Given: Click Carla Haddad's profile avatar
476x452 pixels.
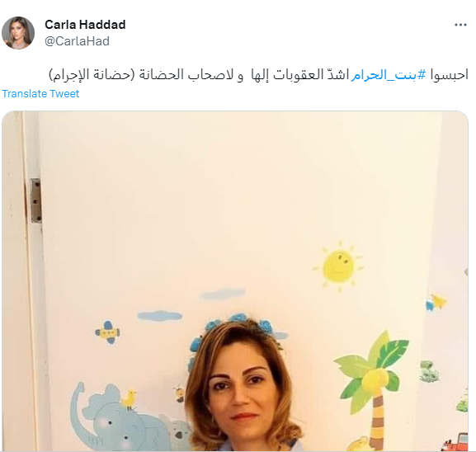Looking at the screenshot, I should point(18,33).
